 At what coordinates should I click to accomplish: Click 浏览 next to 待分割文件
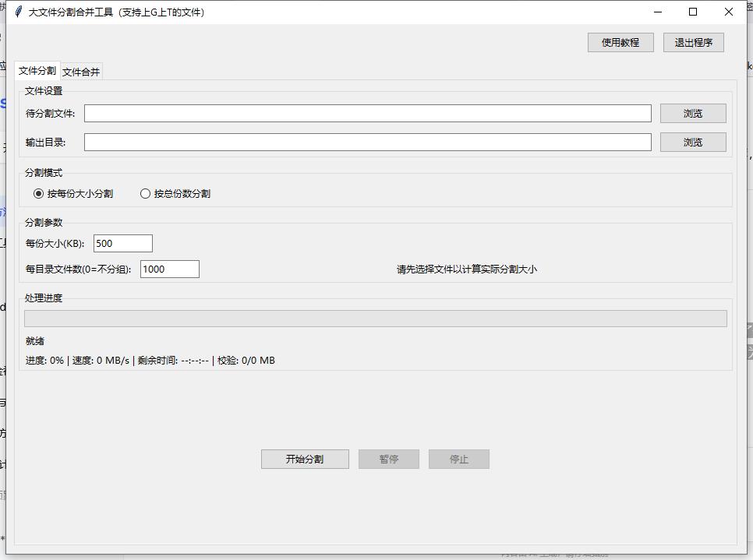[692, 113]
